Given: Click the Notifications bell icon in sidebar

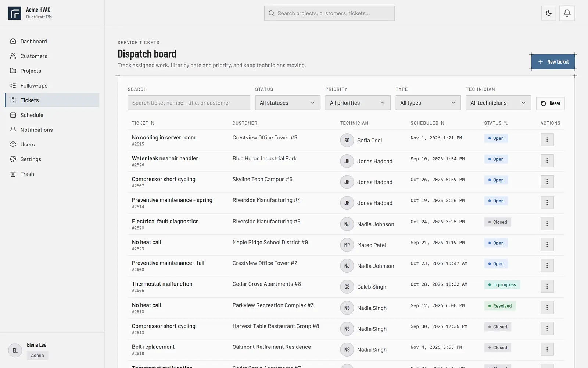Looking at the screenshot, I should click(x=13, y=130).
